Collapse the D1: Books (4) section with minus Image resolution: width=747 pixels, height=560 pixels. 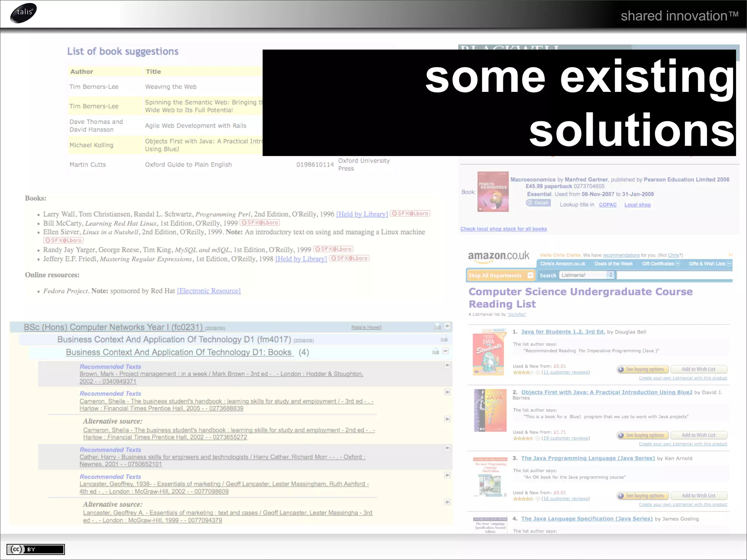point(445,351)
